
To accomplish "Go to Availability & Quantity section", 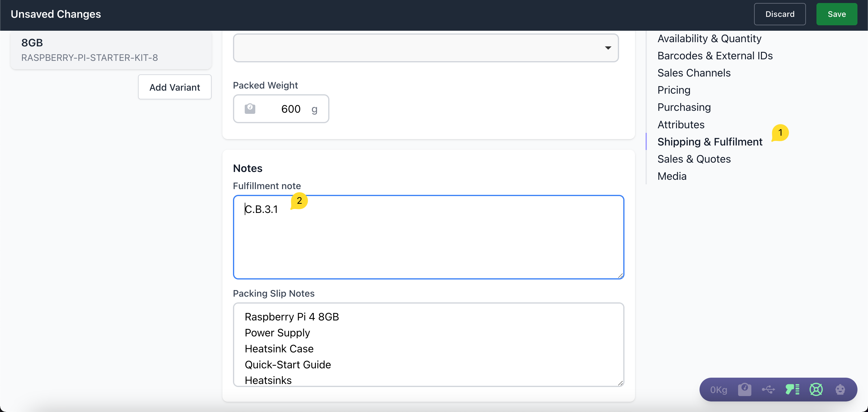I will [x=709, y=39].
